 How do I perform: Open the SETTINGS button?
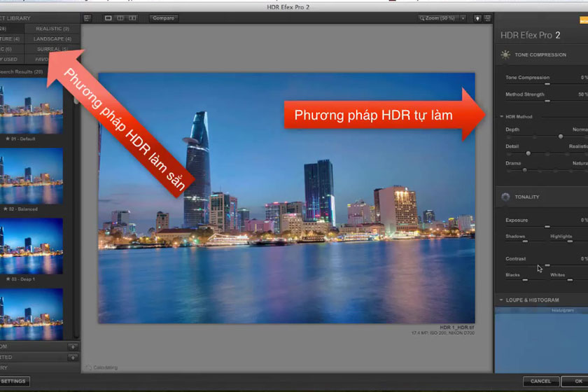[x=13, y=381]
